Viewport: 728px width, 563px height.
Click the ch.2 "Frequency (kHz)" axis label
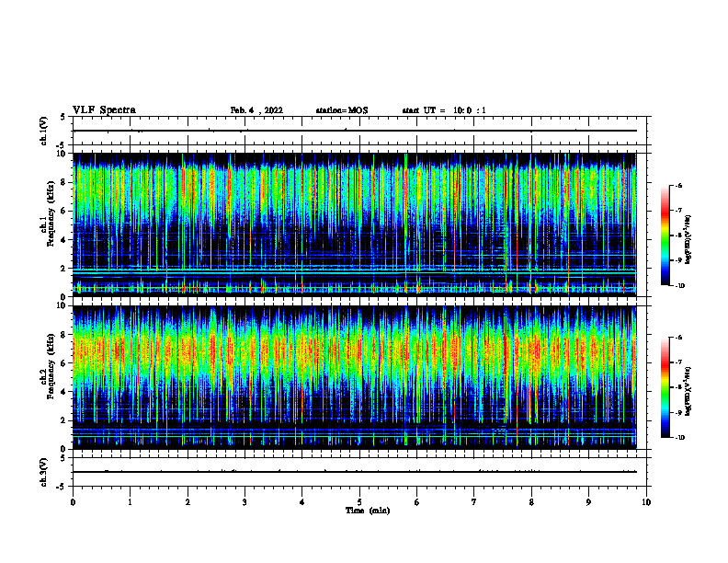[50, 366]
